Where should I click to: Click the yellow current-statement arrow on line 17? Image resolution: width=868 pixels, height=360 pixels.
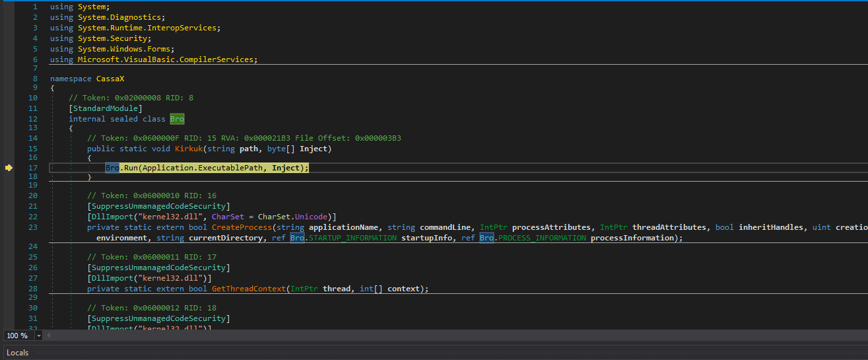(9, 168)
